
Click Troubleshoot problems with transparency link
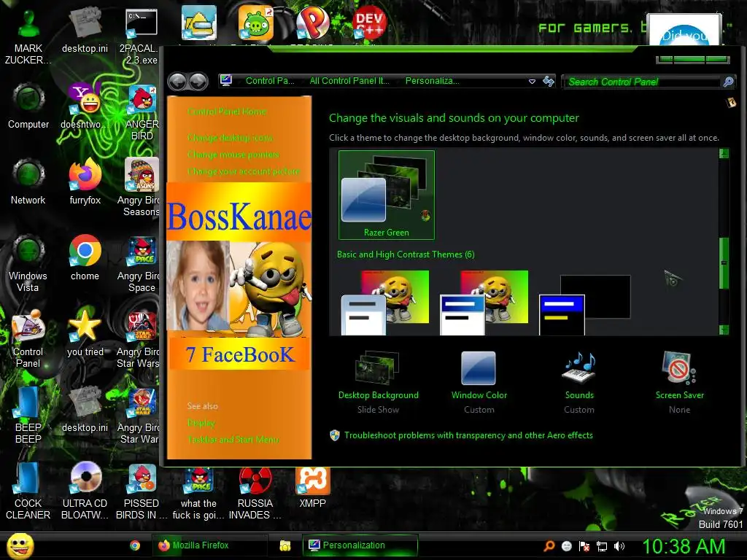pos(468,435)
